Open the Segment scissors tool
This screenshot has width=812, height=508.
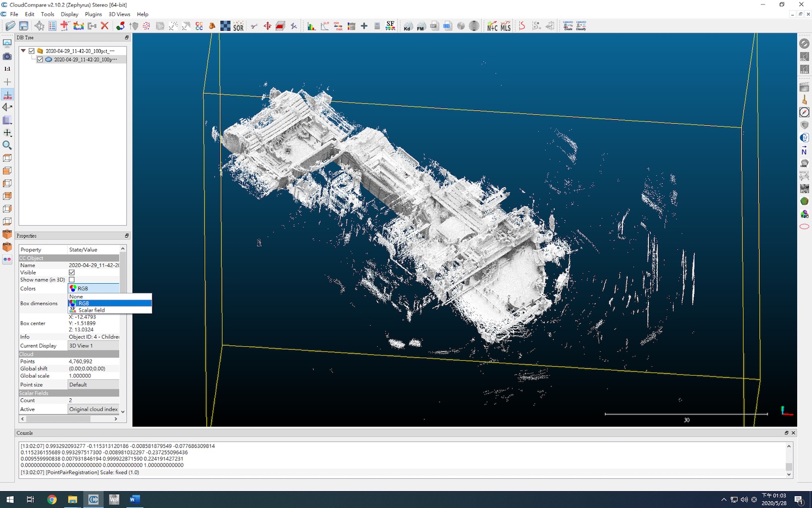click(x=254, y=26)
